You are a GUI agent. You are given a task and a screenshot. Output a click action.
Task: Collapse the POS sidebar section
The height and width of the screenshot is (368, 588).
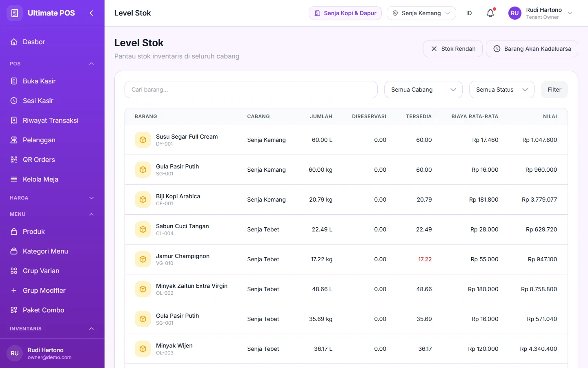tap(52, 64)
